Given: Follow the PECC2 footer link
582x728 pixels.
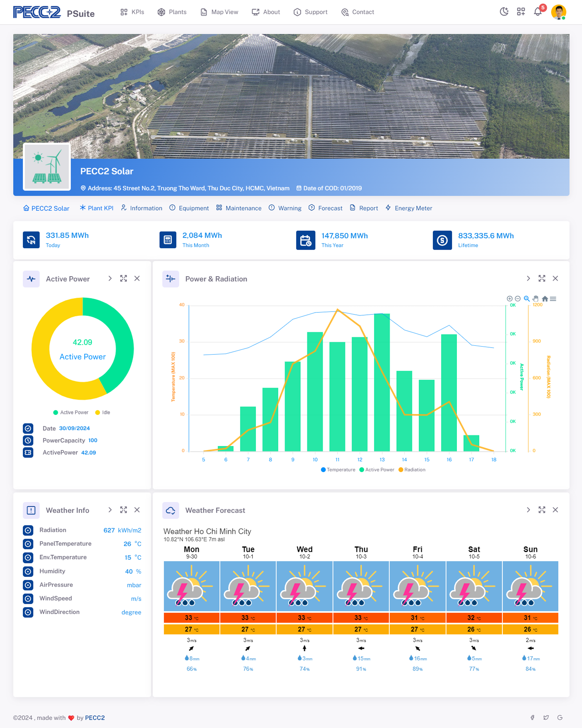Looking at the screenshot, I should pyautogui.click(x=95, y=718).
